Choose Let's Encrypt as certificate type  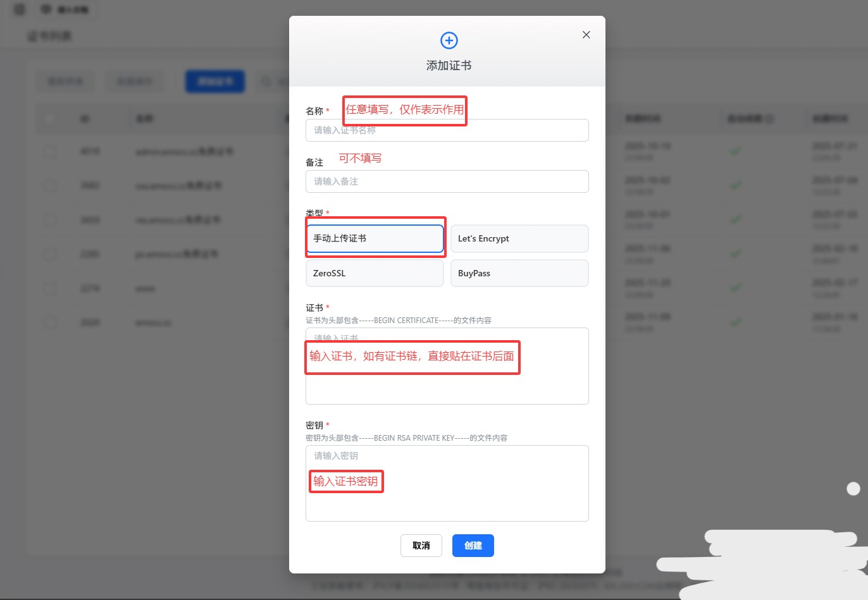click(x=519, y=238)
